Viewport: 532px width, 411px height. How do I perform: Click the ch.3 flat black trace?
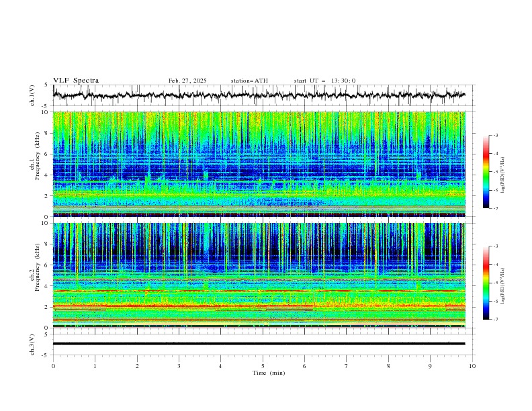point(259,344)
